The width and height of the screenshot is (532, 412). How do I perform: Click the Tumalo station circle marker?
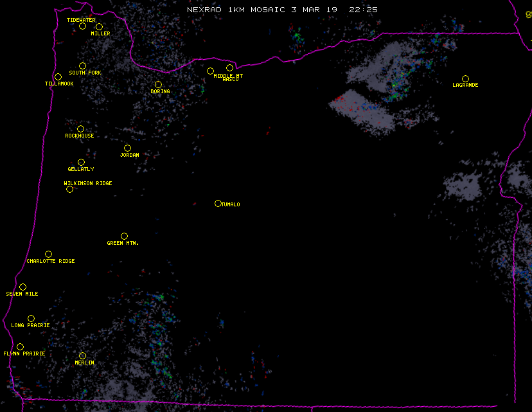(218, 203)
